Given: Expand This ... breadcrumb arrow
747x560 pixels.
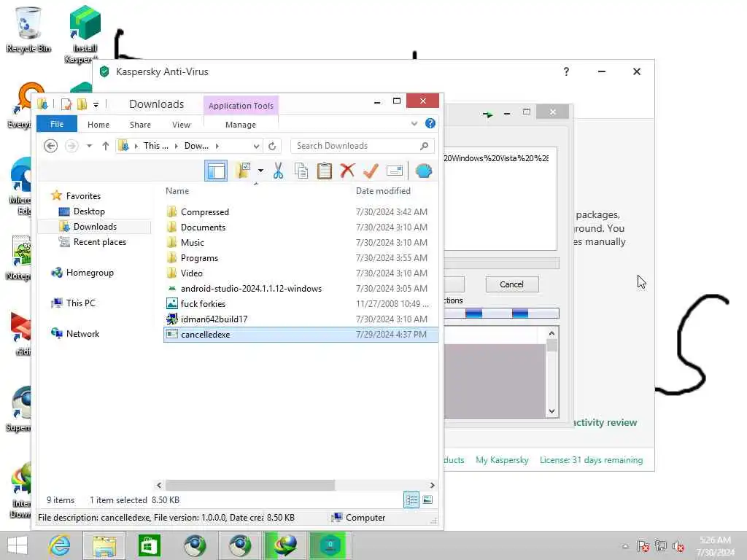Looking at the screenshot, I should click(x=177, y=146).
